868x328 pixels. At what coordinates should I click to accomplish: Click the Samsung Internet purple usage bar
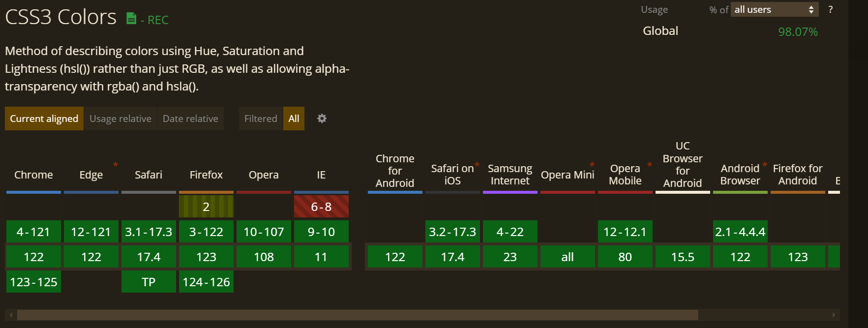510,193
